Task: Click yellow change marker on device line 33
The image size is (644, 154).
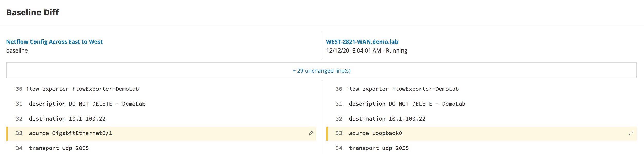Action: tap(327, 133)
